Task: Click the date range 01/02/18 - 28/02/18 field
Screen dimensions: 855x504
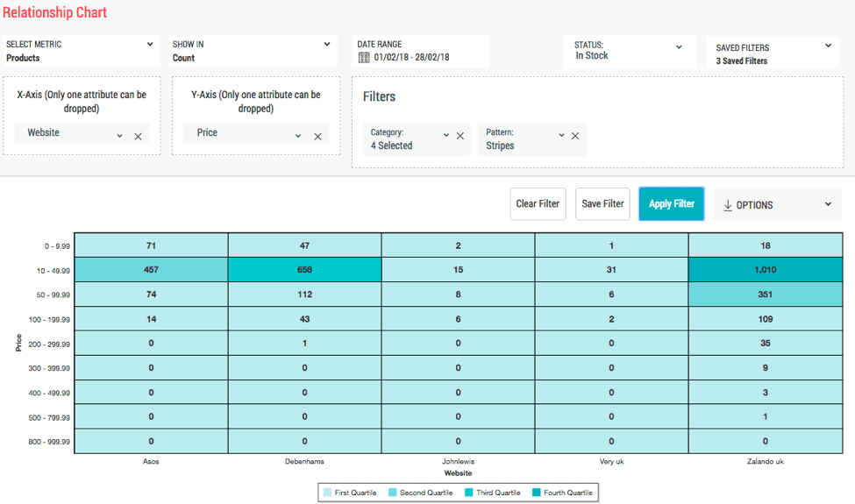Action: pyautogui.click(x=411, y=58)
